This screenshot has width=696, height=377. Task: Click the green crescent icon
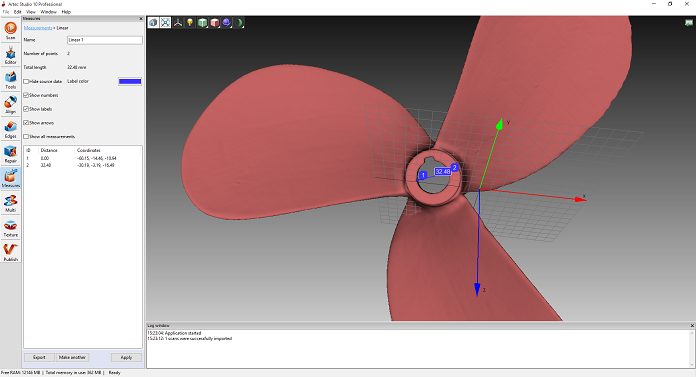[239, 22]
